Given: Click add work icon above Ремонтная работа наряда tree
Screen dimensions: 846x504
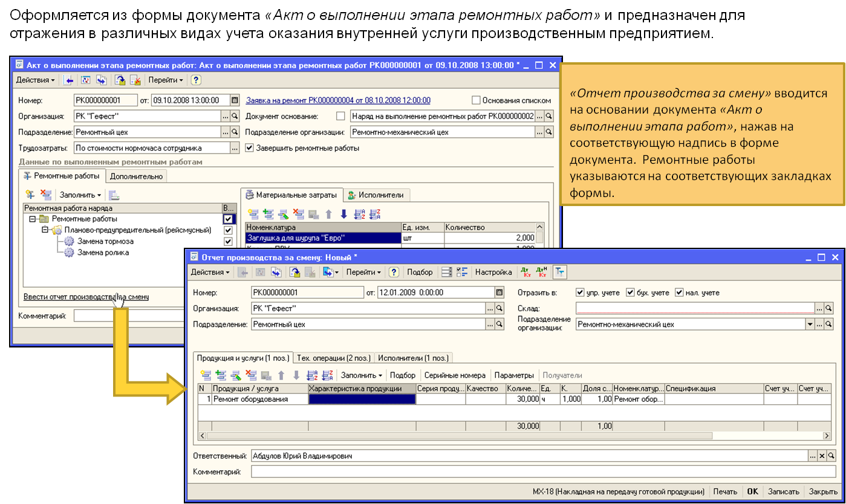Looking at the screenshot, I should [30, 195].
